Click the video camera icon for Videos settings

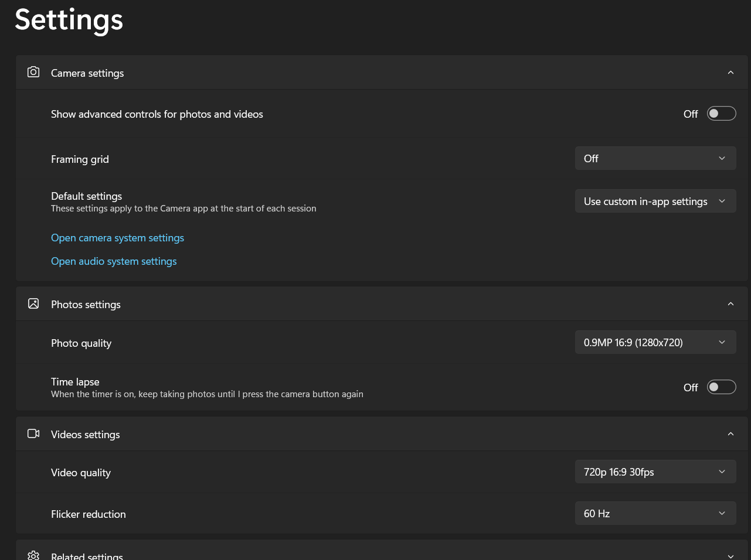(x=33, y=433)
